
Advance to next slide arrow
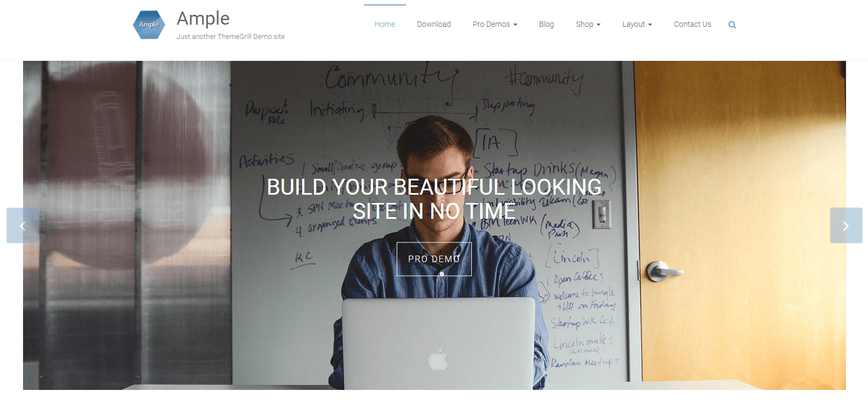[846, 225]
